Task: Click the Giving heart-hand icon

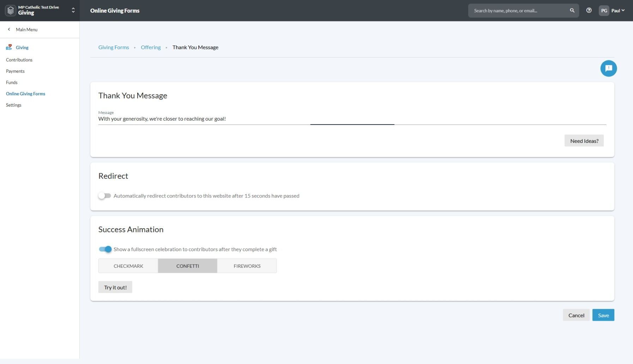Action: pos(9,47)
